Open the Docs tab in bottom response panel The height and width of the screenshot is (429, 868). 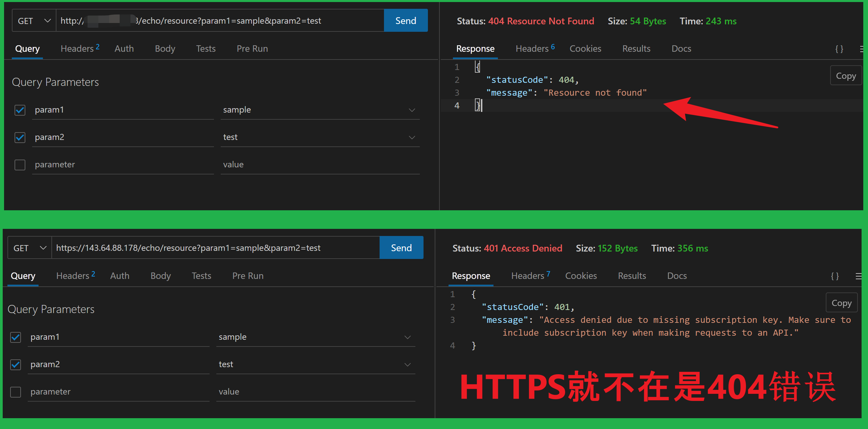tap(677, 276)
